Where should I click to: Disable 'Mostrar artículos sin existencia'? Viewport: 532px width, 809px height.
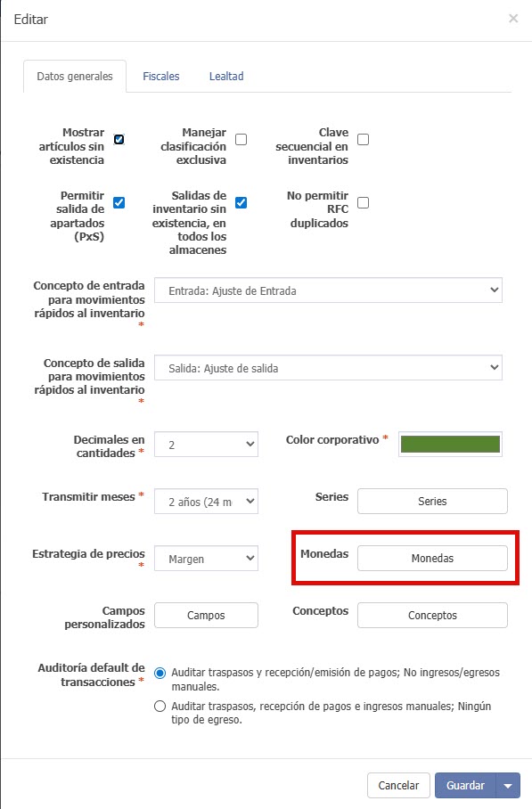(x=119, y=139)
